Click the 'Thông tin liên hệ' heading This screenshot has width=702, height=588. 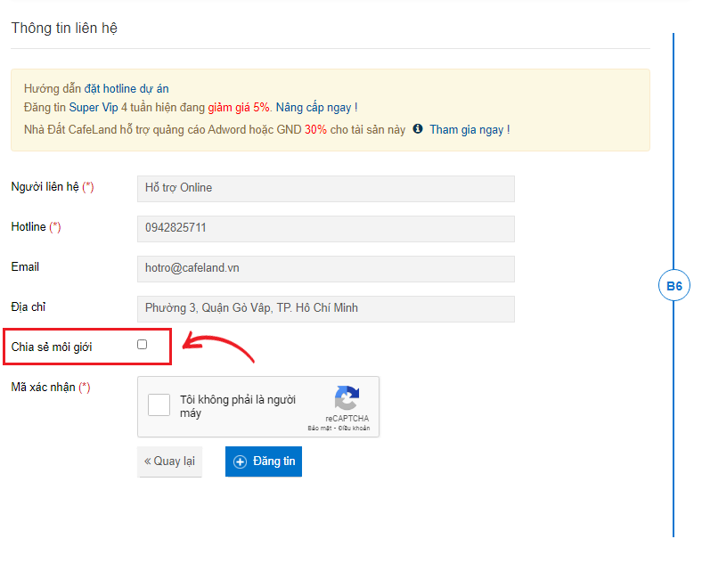point(64,29)
